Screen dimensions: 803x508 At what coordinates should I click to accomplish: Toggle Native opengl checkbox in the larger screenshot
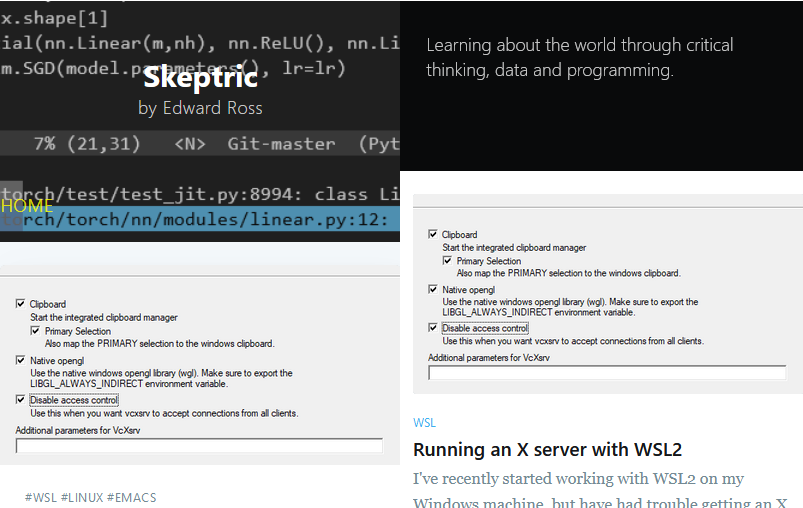coord(21,359)
